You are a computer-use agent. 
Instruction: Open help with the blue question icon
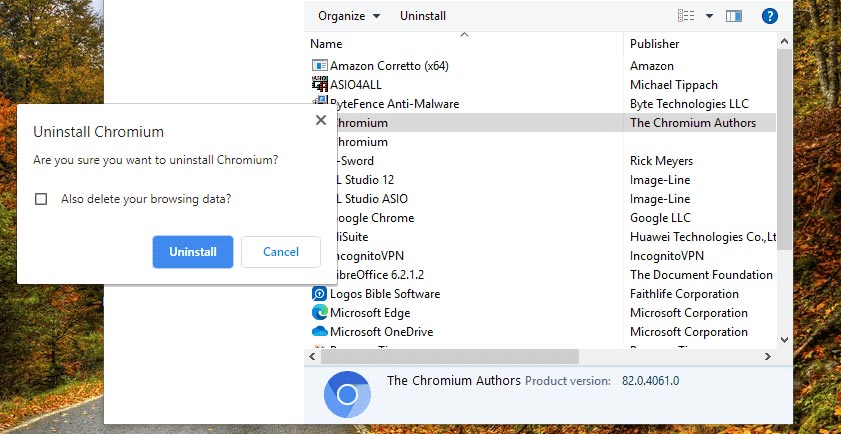click(x=770, y=16)
